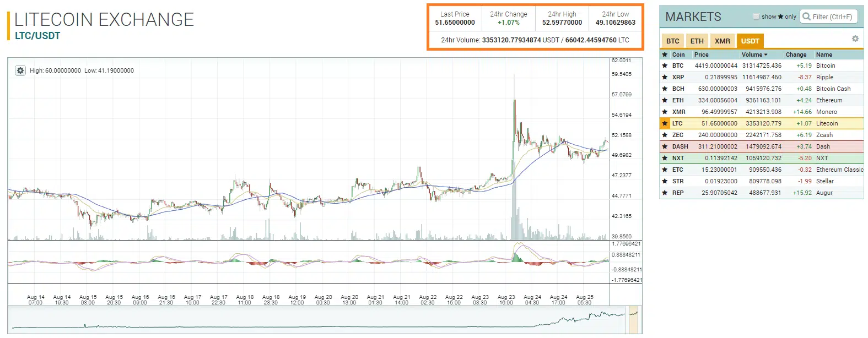This screenshot has height=338, width=868.
Task: Star the REP market row
Action: (x=665, y=193)
